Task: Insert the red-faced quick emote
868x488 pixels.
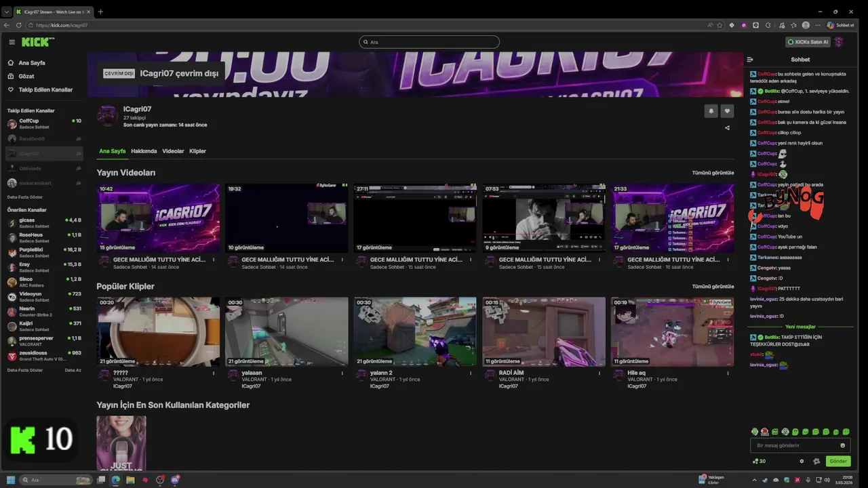Action: 765,432
